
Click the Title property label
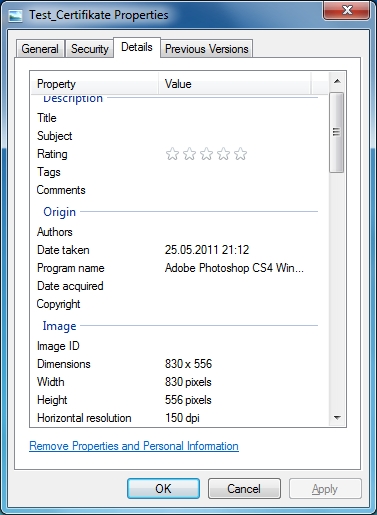(x=47, y=118)
